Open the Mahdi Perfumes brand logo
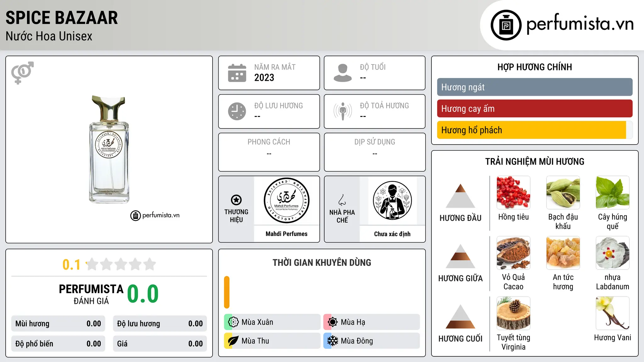 point(286,200)
